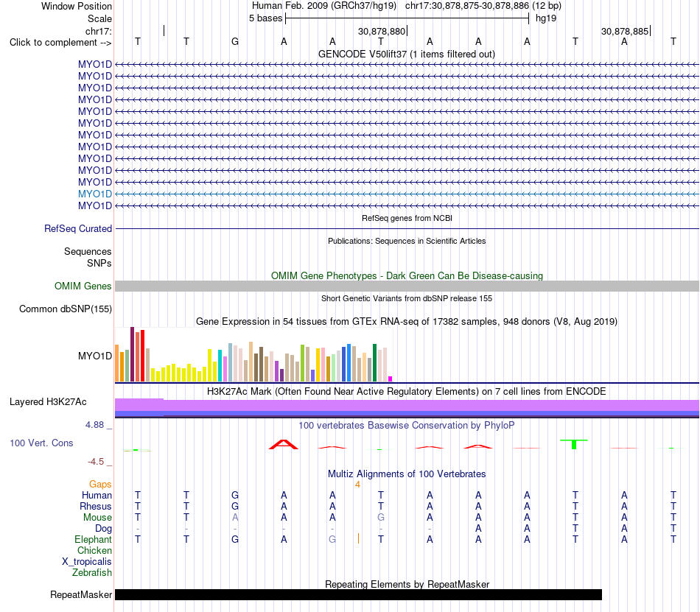Click the light-blue highlighted MYO1D transcript label
700x612 pixels.
point(94,194)
